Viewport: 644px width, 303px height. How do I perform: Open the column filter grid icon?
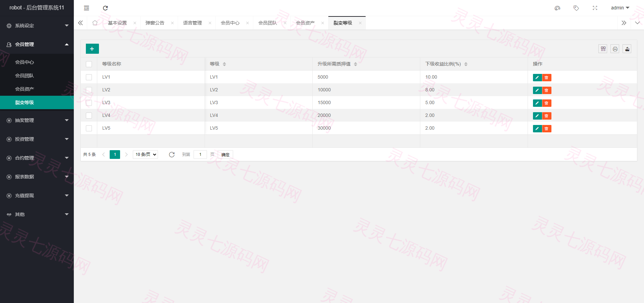(603, 49)
